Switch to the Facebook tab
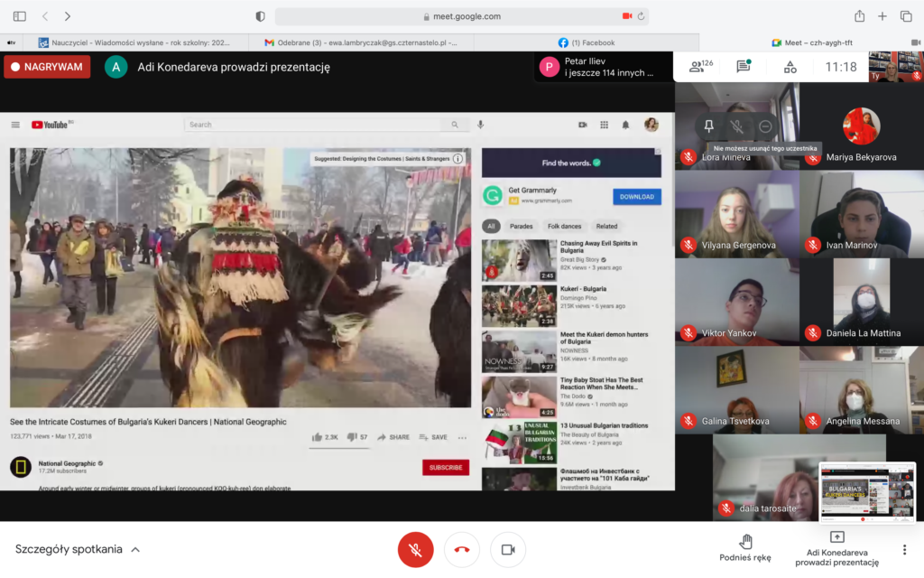The width and height of the screenshot is (924, 578). tap(587, 42)
